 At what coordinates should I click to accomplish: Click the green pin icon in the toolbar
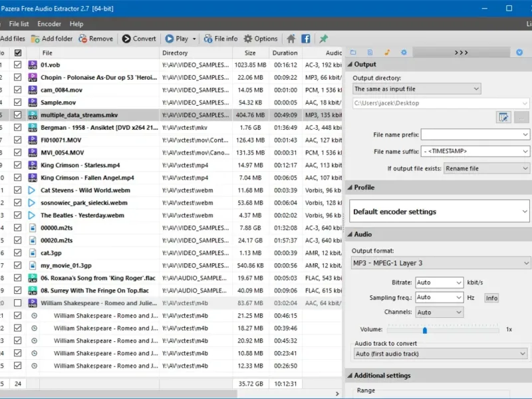pos(324,39)
